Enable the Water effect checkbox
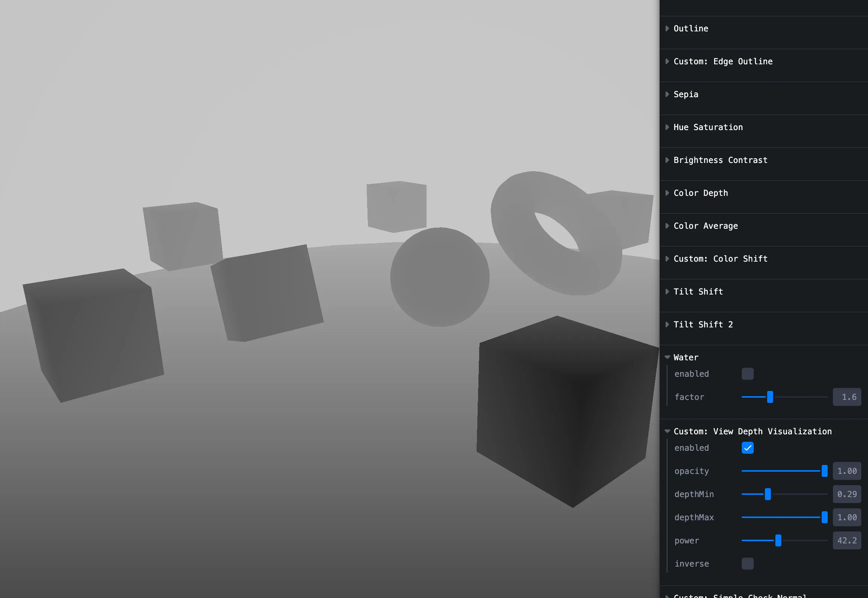This screenshot has width=868, height=598. (748, 373)
